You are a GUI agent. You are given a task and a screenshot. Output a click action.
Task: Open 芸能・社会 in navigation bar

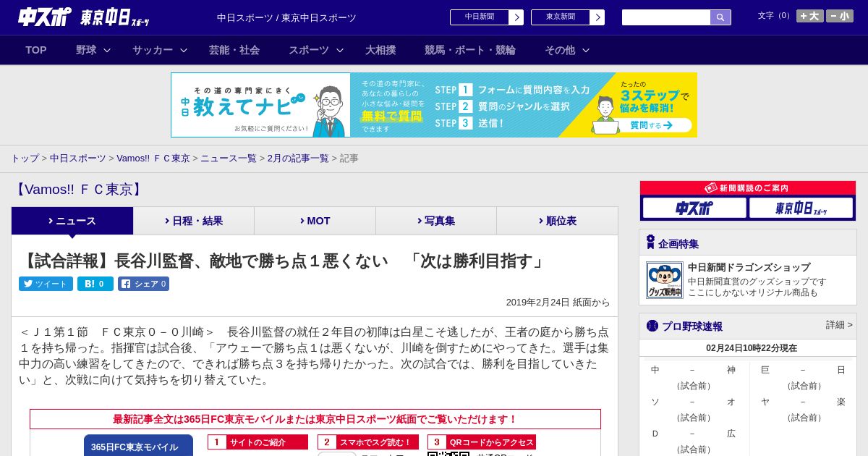point(234,50)
